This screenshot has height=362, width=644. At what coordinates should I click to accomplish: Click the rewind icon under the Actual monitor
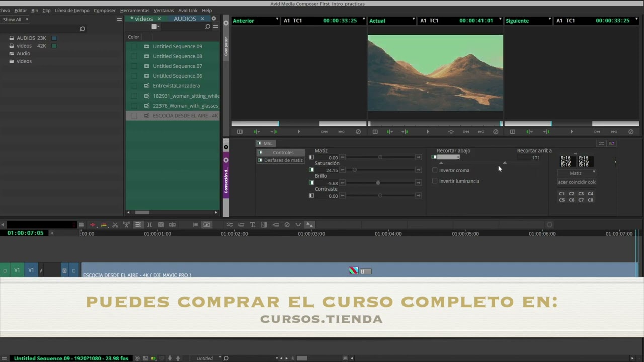[466, 132]
